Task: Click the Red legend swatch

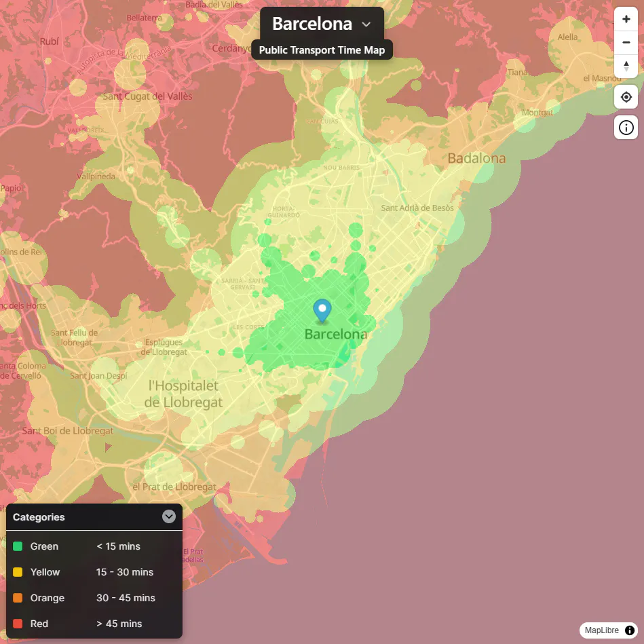Action: pyautogui.click(x=18, y=624)
